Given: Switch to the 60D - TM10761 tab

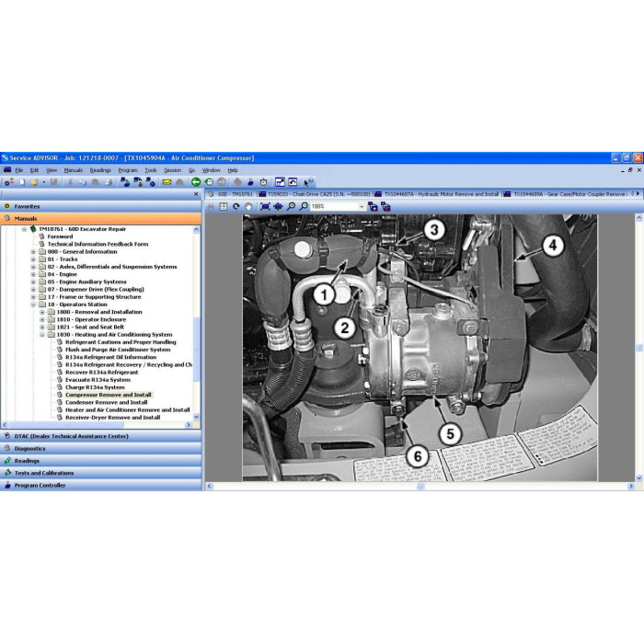Looking at the screenshot, I should 231,194.
